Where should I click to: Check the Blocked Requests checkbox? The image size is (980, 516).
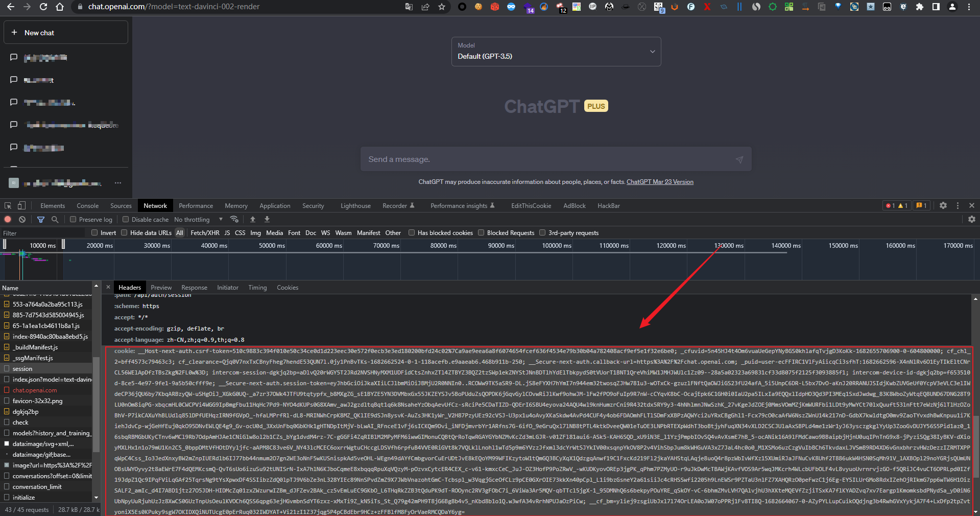(x=481, y=232)
